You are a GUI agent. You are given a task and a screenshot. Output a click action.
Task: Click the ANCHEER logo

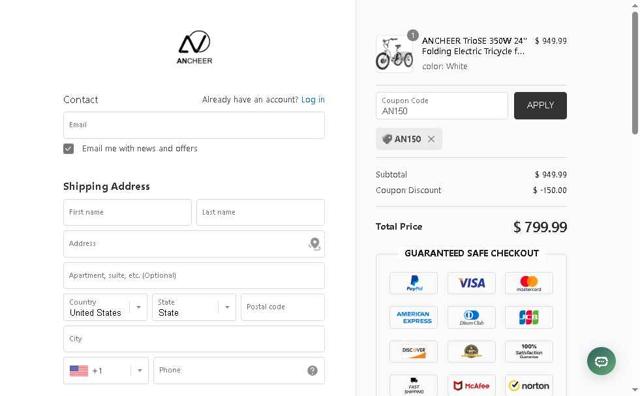[194, 47]
